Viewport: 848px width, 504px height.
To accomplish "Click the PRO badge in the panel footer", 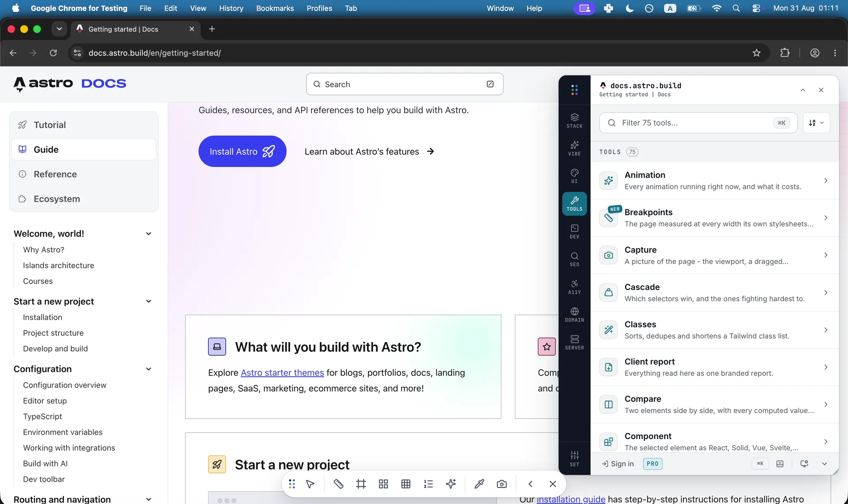I will tap(652, 464).
